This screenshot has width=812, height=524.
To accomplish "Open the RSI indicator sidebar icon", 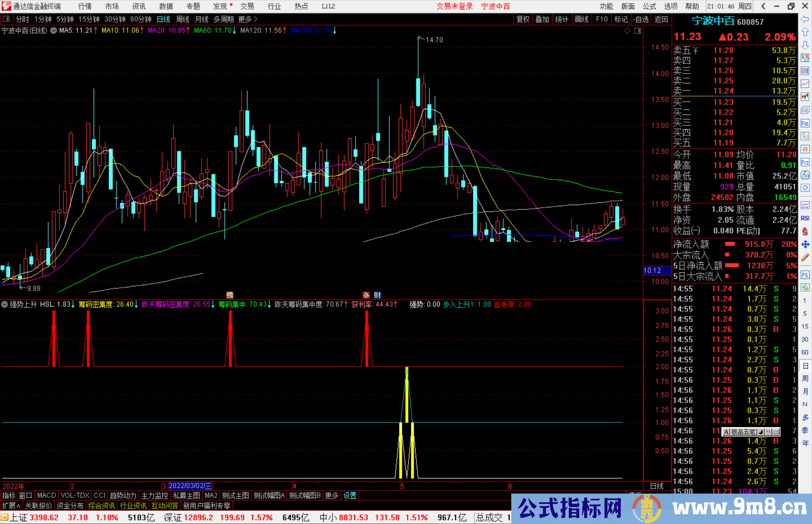I will point(805,218).
